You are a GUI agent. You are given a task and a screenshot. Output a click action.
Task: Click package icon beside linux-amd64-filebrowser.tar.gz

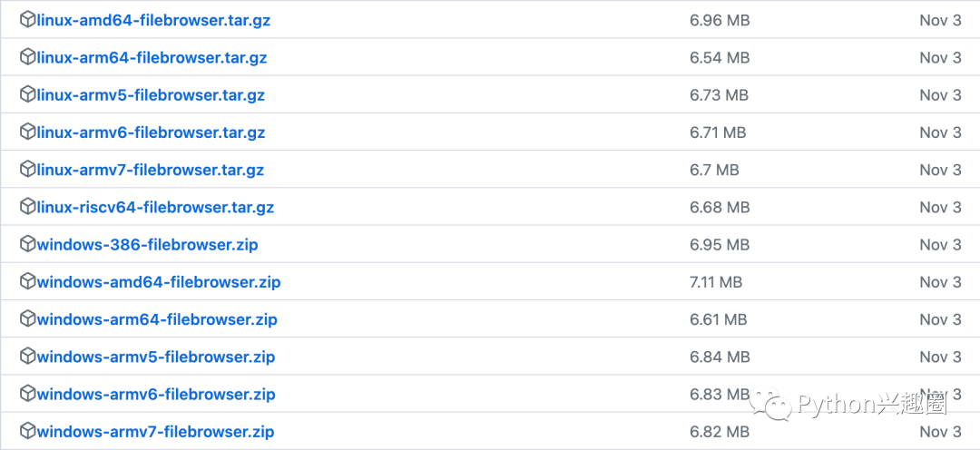coord(27,20)
